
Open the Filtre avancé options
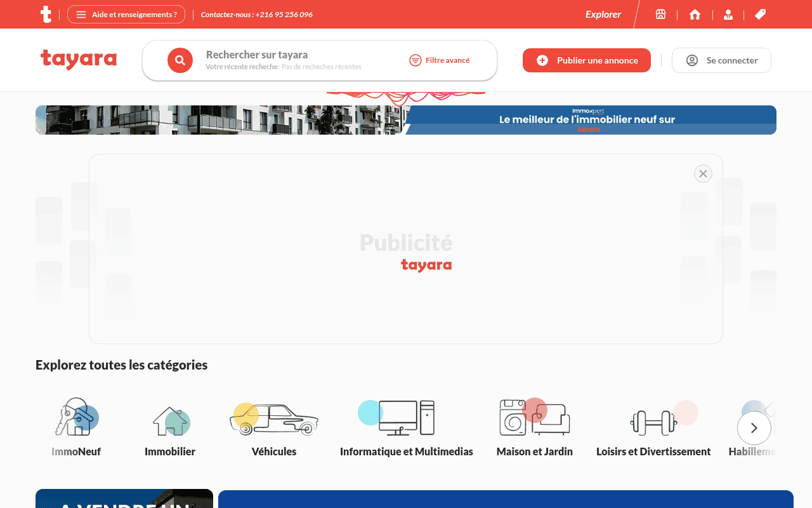tap(440, 60)
